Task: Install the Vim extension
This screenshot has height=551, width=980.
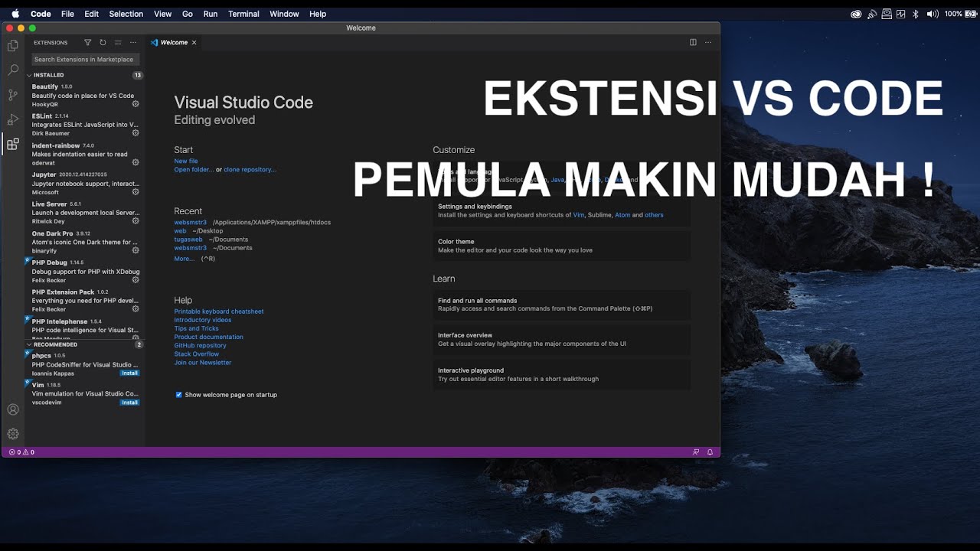Action: pyautogui.click(x=130, y=403)
